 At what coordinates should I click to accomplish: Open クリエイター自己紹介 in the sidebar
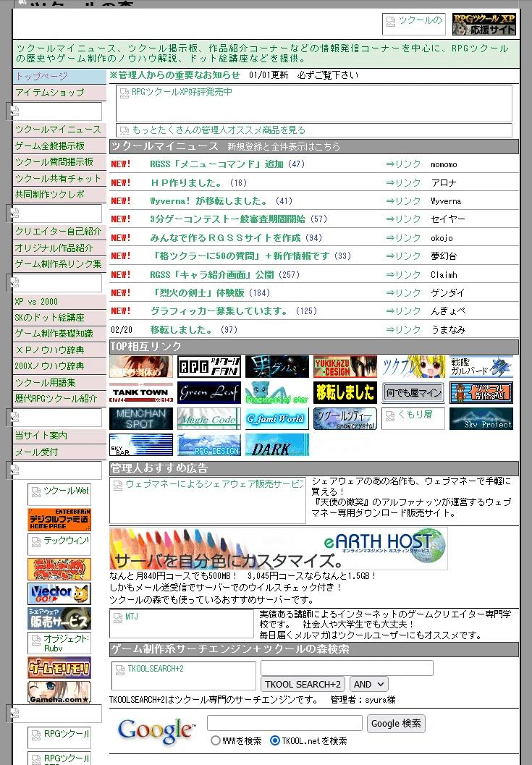58,232
